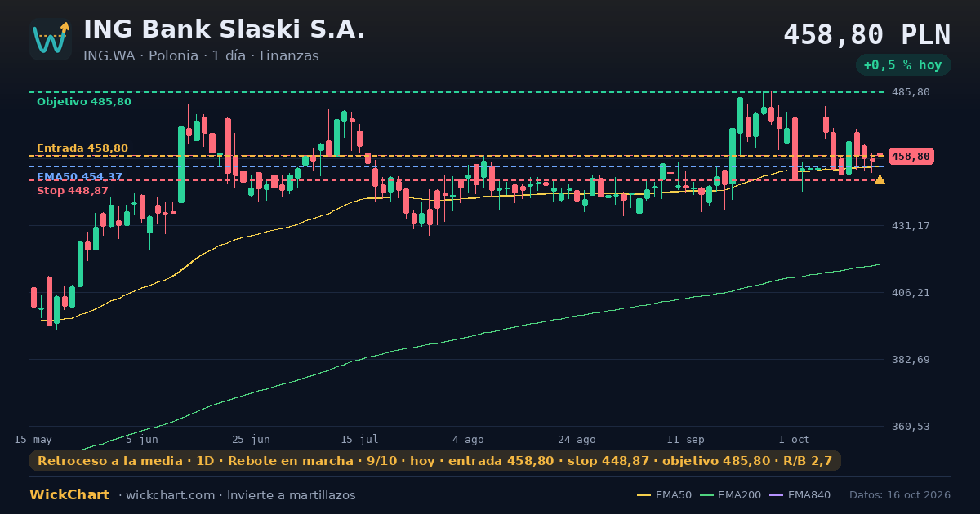The image size is (980, 514).
Task: Click the WickChart brand name in footer
Action: [x=69, y=495]
